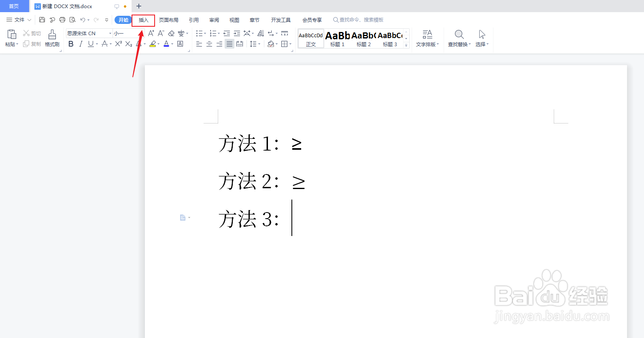Image resolution: width=644 pixels, height=338 pixels.
Task: Click the Decrease Indent icon
Action: [227, 33]
